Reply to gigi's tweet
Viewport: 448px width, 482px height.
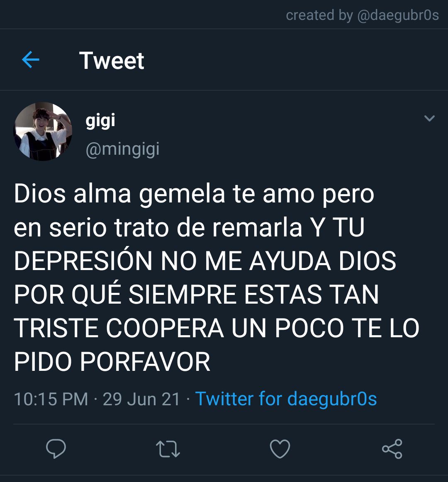[x=56, y=449]
